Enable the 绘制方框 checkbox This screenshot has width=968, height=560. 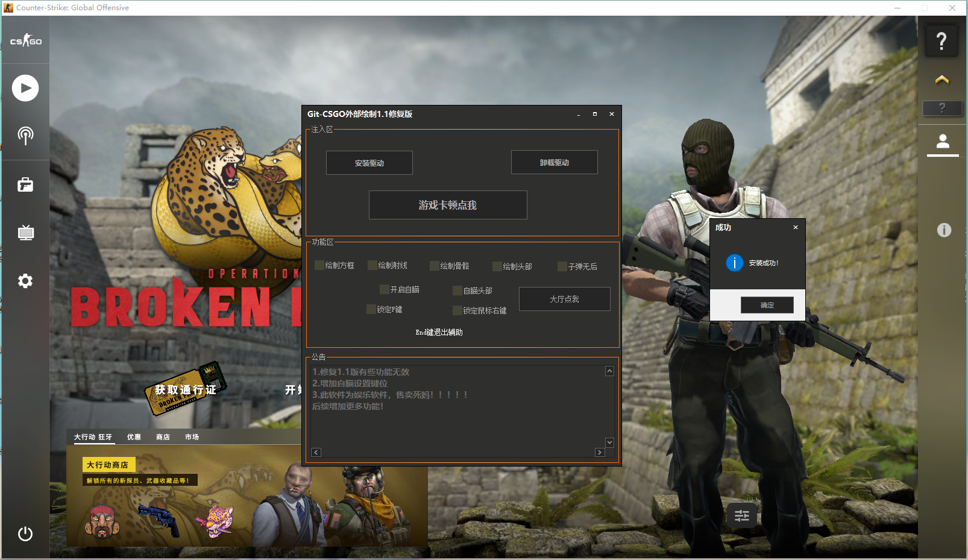coord(319,265)
